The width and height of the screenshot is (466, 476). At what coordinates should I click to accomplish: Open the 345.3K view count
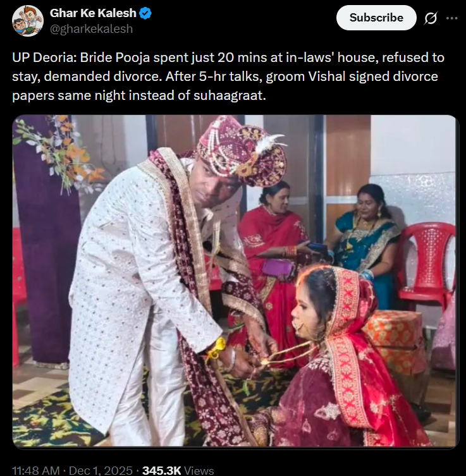coord(162,470)
